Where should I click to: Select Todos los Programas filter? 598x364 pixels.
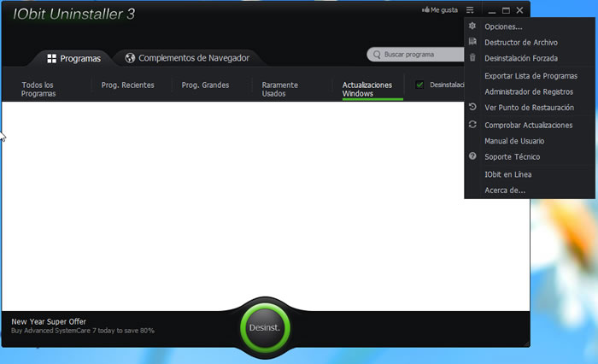coord(38,89)
